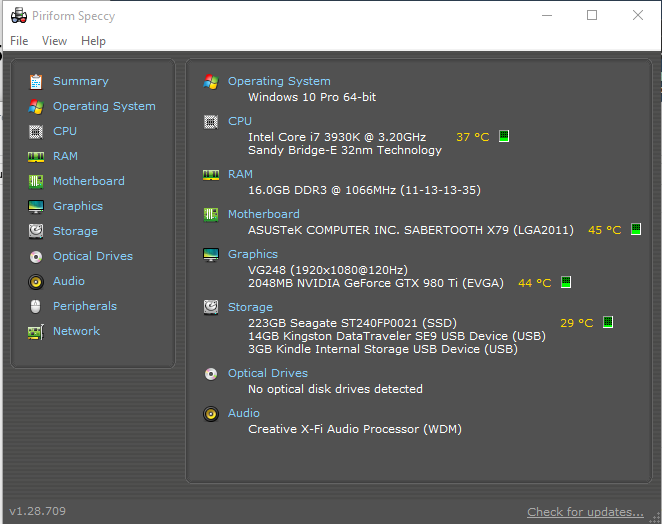The image size is (662, 524).
Task: Click the Seagate ST240FP0021 SSD line
Action: pos(352,323)
